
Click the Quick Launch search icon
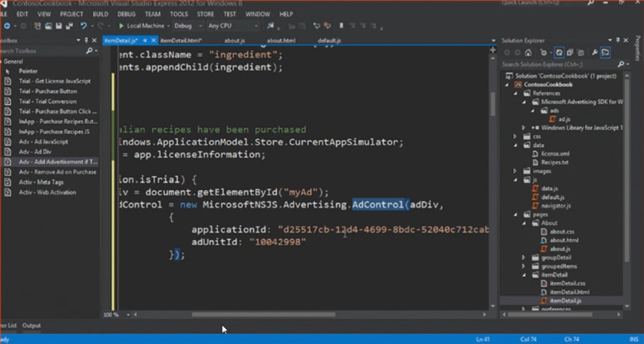point(590,3)
